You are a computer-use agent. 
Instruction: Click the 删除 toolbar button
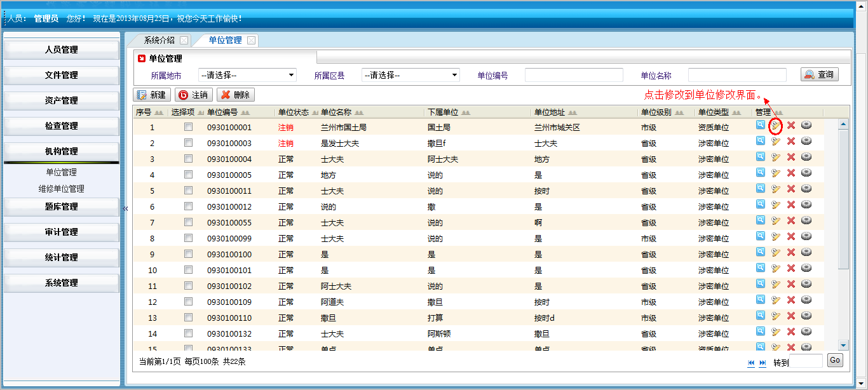236,95
